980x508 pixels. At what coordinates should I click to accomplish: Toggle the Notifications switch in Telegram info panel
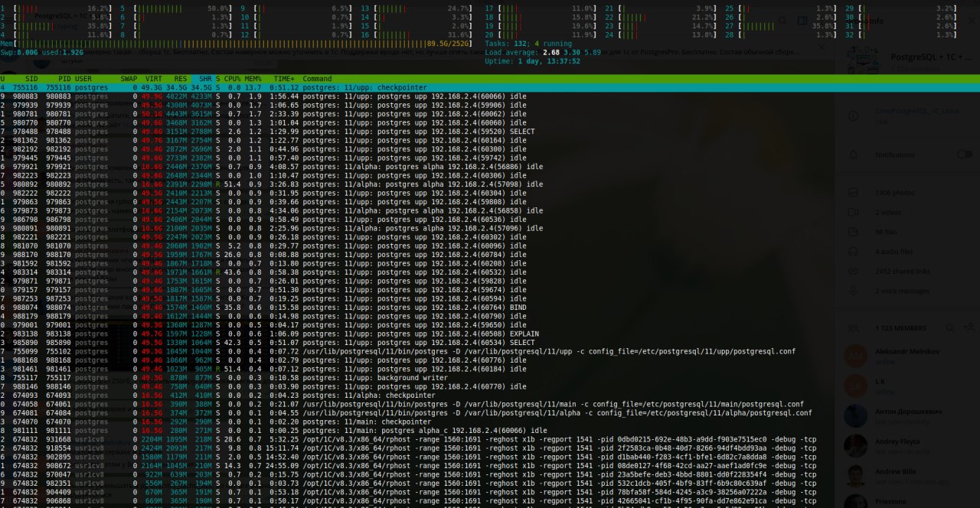[x=965, y=155]
